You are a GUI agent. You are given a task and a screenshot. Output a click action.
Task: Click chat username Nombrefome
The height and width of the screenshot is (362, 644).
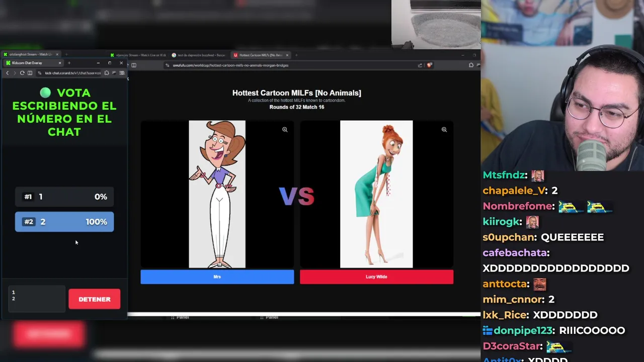pyautogui.click(x=519, y=206)
